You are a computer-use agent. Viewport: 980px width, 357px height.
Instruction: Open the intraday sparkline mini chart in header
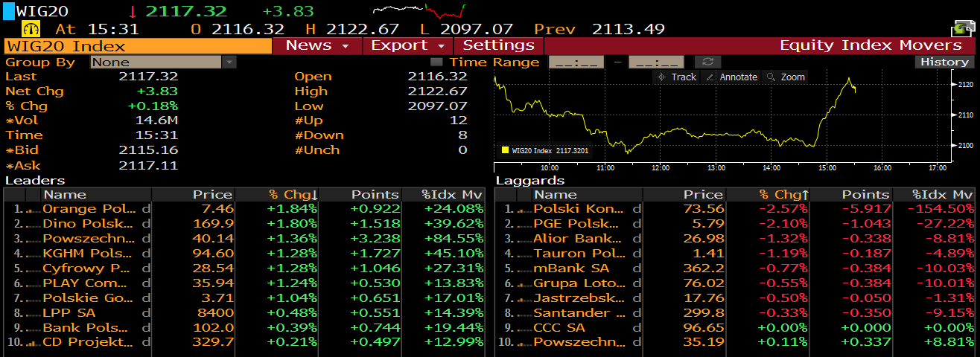419,10
